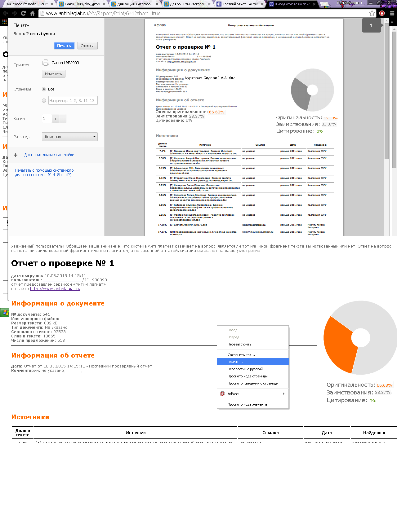Click the Canon LBP2900 printer icon
397x532 pixels.
pyautogui.click(x=46, y=63)
